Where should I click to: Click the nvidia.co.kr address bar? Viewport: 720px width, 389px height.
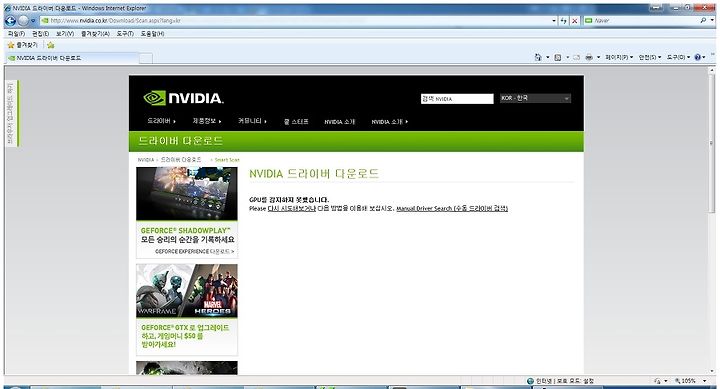[x=294, y=21]
